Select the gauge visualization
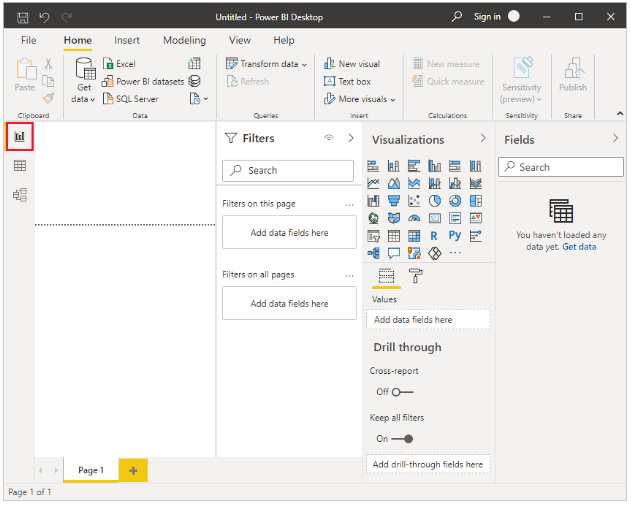The image size is (631, 507). pyautogui.click(x=414, y=218)
